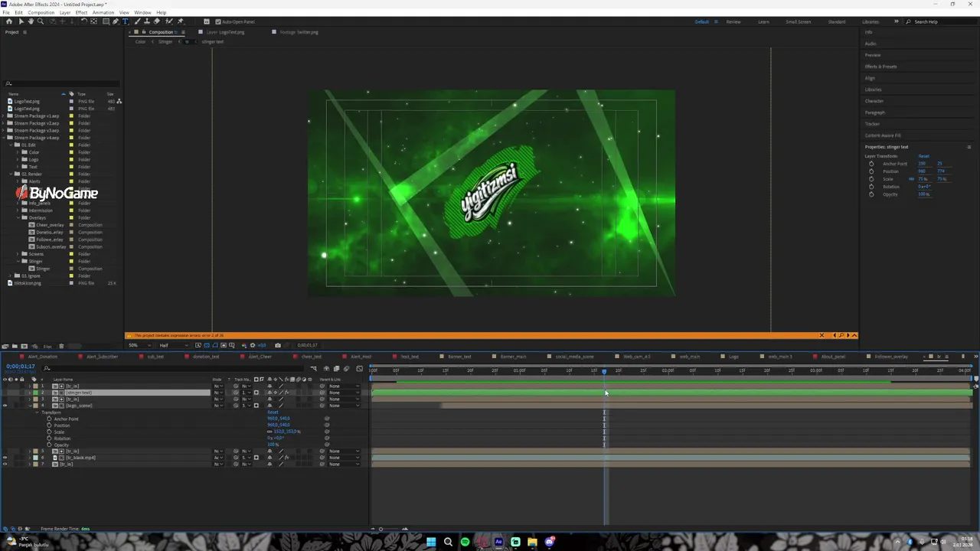Select the Home tool icon
Viewport: 980px width, 551px height.
tap(9, 21)
